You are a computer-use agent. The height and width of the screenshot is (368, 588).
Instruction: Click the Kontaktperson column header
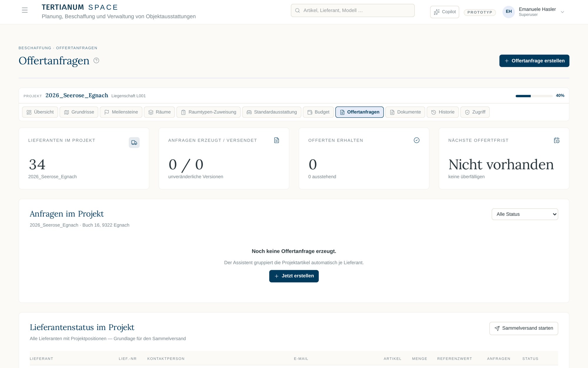(x=166, y=359)
